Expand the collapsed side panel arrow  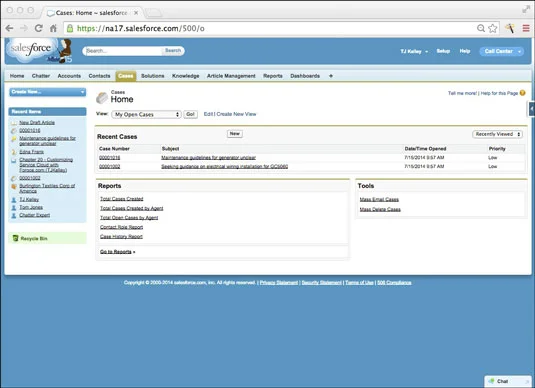pyautogui.click(x=531, y=109)
